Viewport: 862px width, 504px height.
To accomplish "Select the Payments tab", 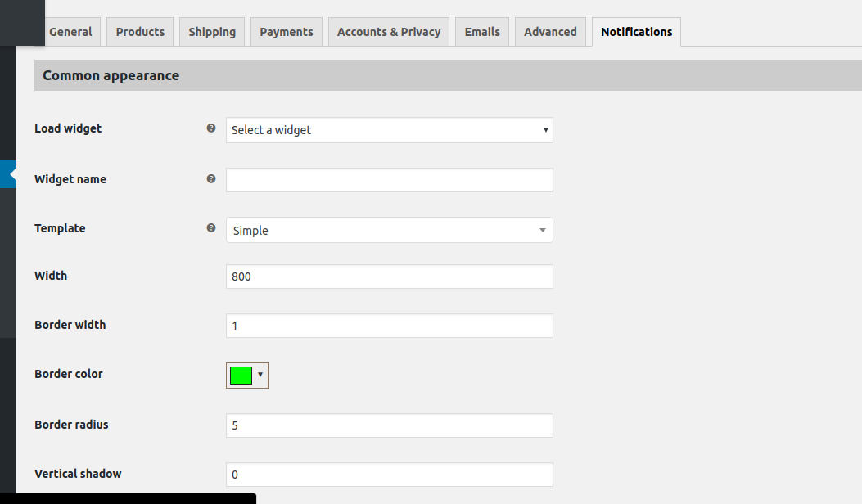I will tap(287, 32).
